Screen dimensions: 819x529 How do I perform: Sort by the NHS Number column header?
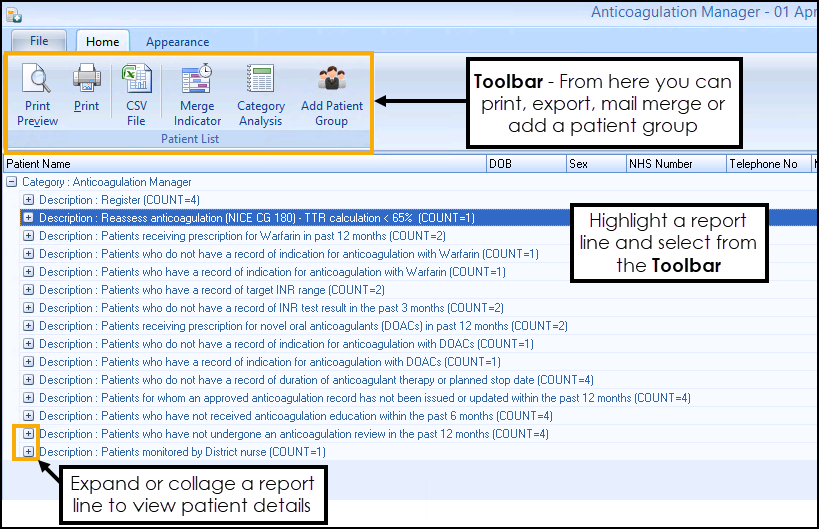click(674, 163)
